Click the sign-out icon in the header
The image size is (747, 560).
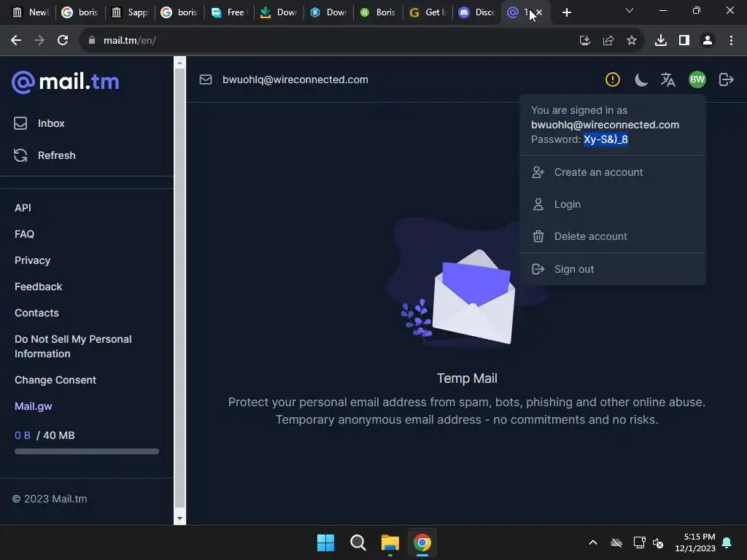[x=726, y=79]
